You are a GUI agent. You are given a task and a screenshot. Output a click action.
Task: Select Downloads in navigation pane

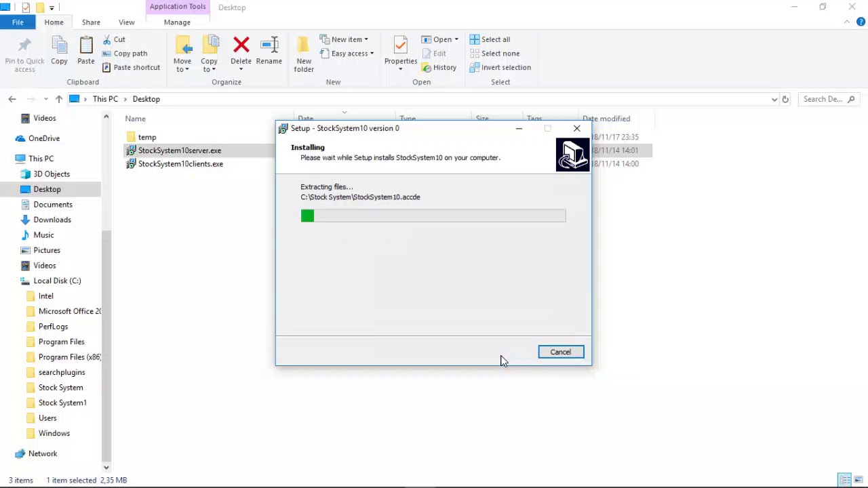click(52, 220)
